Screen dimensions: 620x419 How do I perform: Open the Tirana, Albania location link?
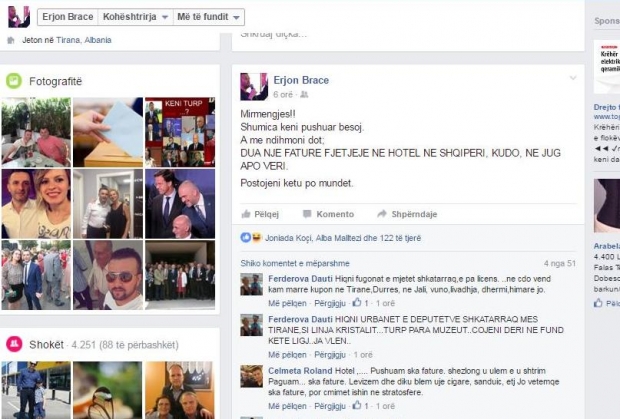(x=83, y=40)
